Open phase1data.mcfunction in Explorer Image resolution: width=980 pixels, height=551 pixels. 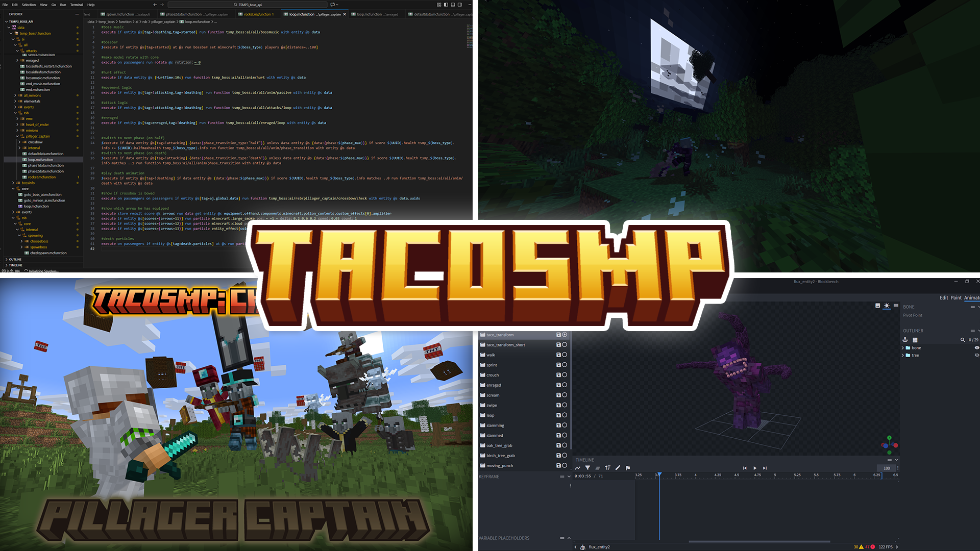46,165
